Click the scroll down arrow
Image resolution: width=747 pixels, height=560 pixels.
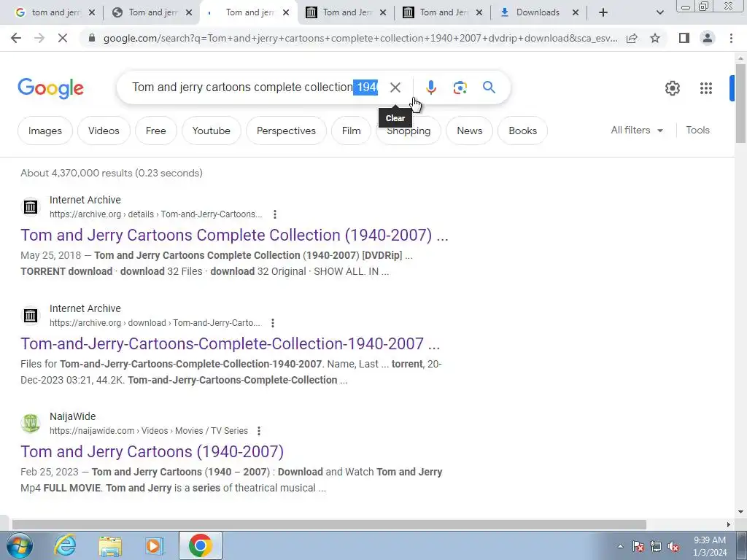coord(740,513)
